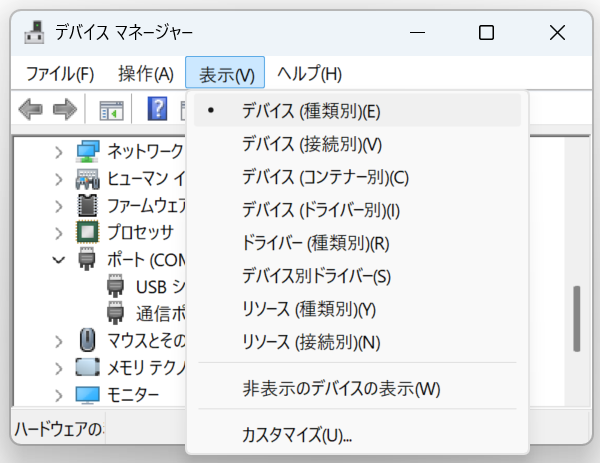
Task: Click the モニター tree label
Action: coord(133,395)
